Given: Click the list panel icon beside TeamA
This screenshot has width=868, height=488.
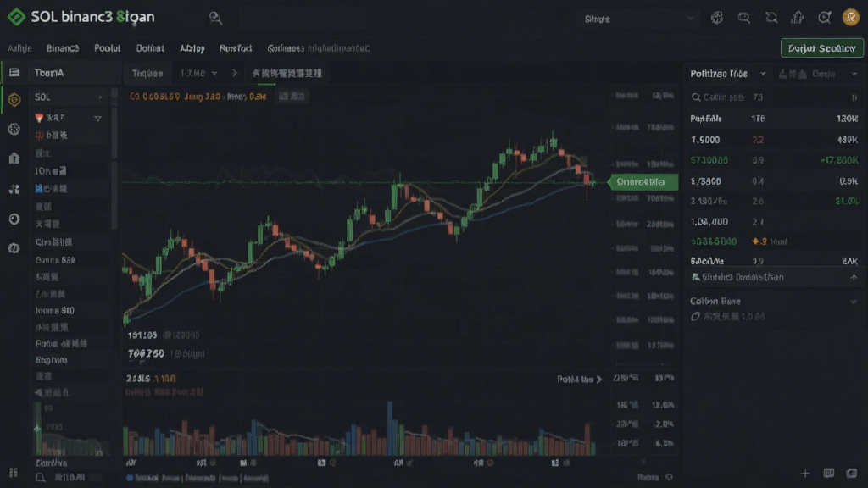Looking at the screenshot, I should 14,73.
